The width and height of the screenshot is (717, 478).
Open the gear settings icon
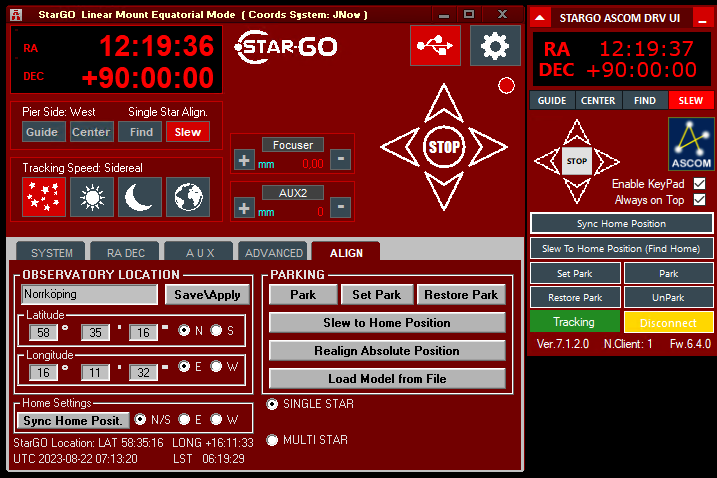[495, 46]
